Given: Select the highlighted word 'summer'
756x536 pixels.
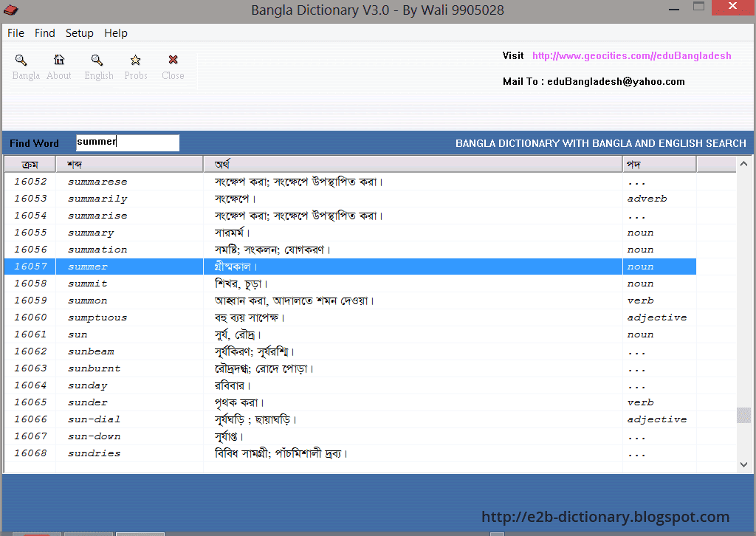Looking at the screenshot, I should [88, 267].
